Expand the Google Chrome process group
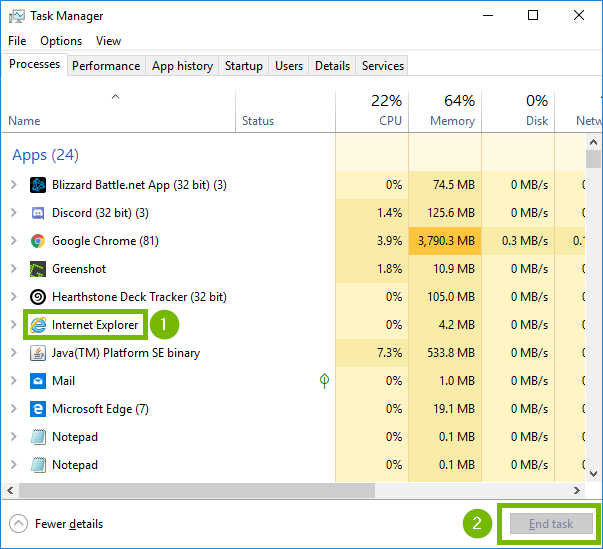Screen dimensions: 603x549 [14, 241]
